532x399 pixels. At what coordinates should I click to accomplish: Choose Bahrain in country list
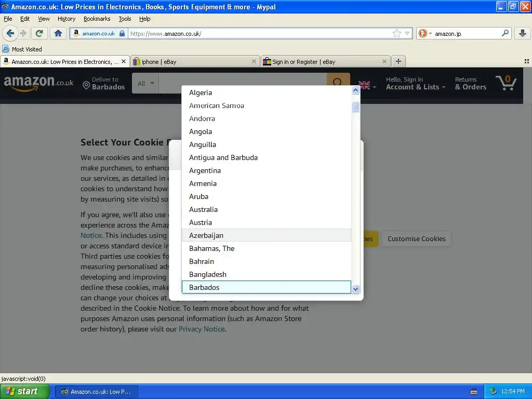267,261
